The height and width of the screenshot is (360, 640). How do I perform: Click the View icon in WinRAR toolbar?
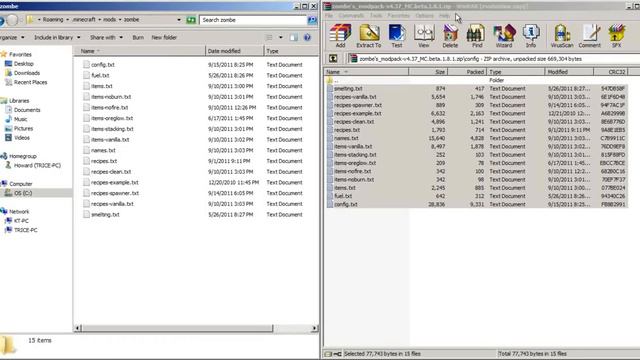point(424,36)
